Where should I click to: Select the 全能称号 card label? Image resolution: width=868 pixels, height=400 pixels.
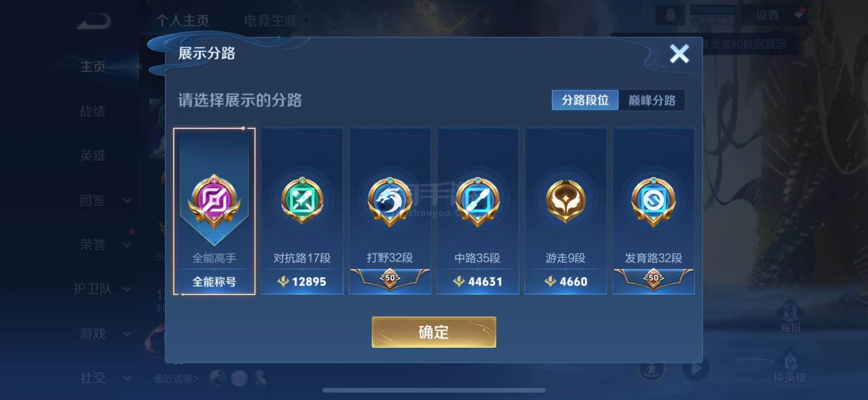(214, 281)
